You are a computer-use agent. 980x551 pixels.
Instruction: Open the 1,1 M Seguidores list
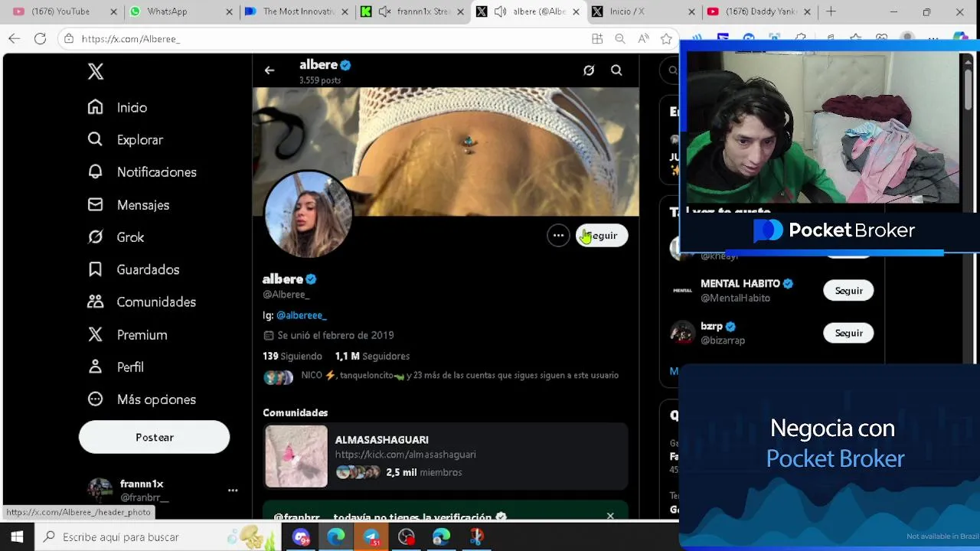click(x=372, y=356)
